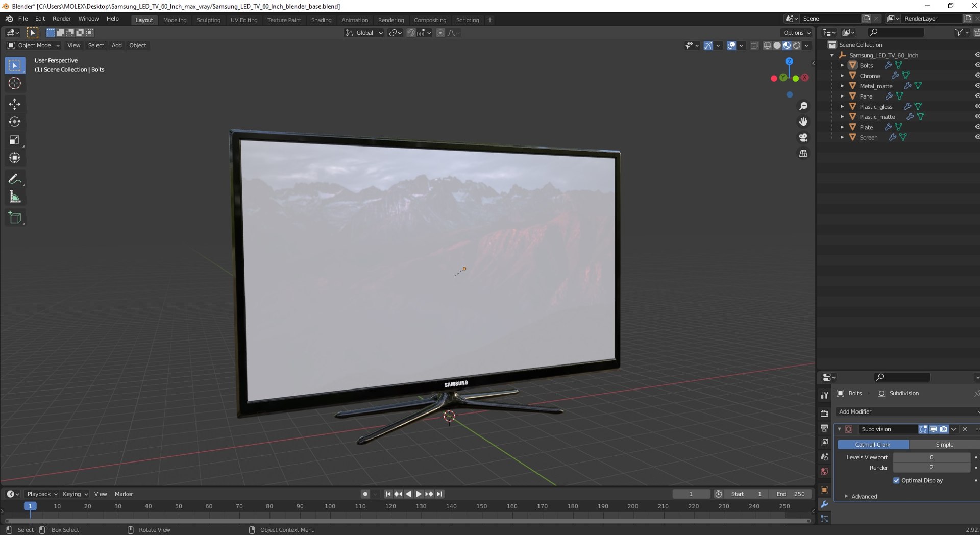The height and width of the screenshot is (535, 980).
Task: Select the Annotate tool
Action: click(x=15, y=179)
